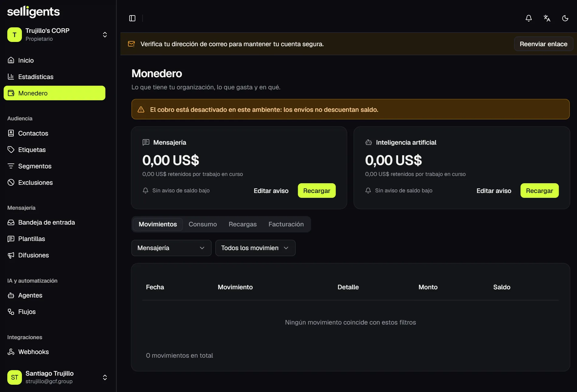Image resolution: width=577 pixels, height=392 pixels.
Task: Click the email verification envelope icon
Action: (131, 44)
